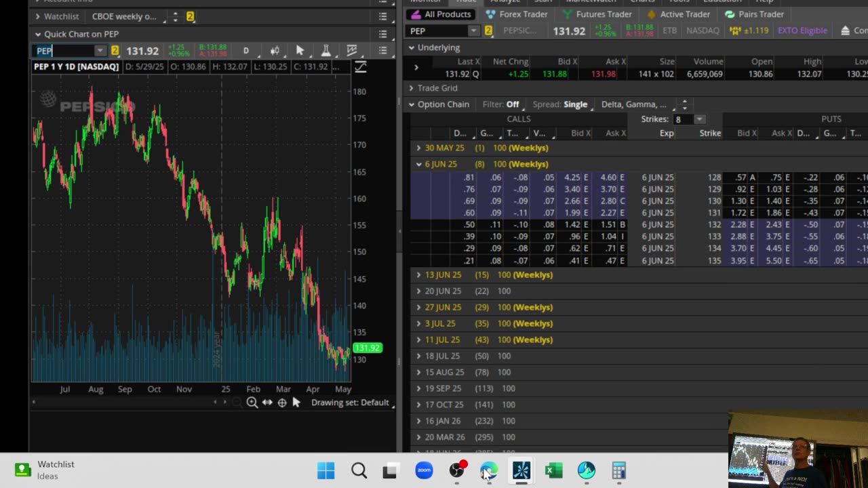Collapse the Quick Chart on PEP gadget
This screenshot has height=488, width=868.
tap(38, 34)
